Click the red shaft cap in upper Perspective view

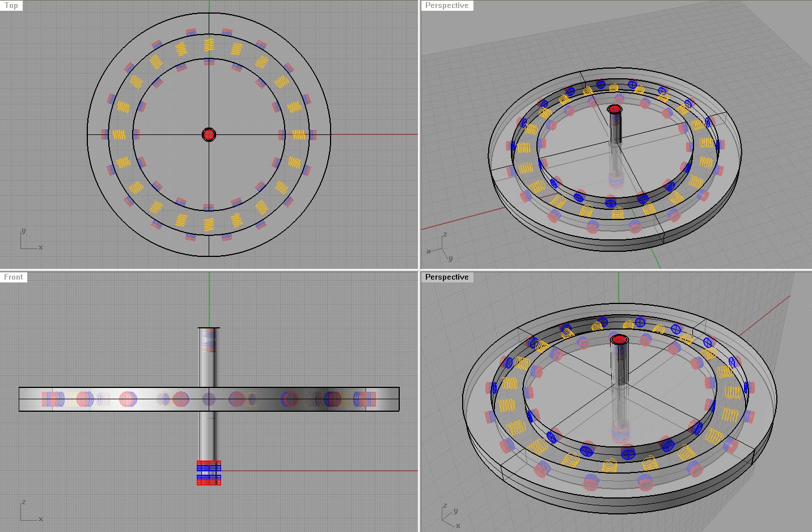click(615, 108)
